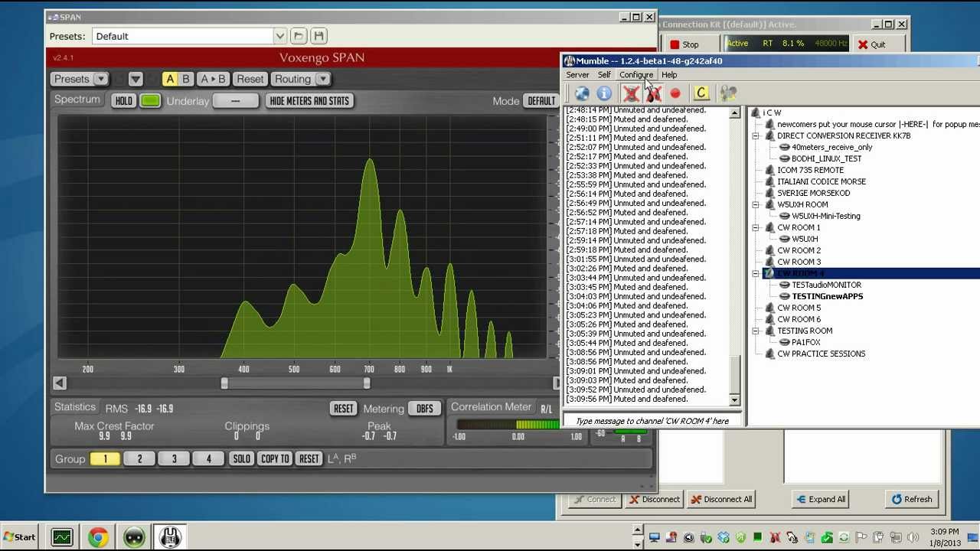Open the Metering DBFS selector
980x551 pixels.
point(424,409)
